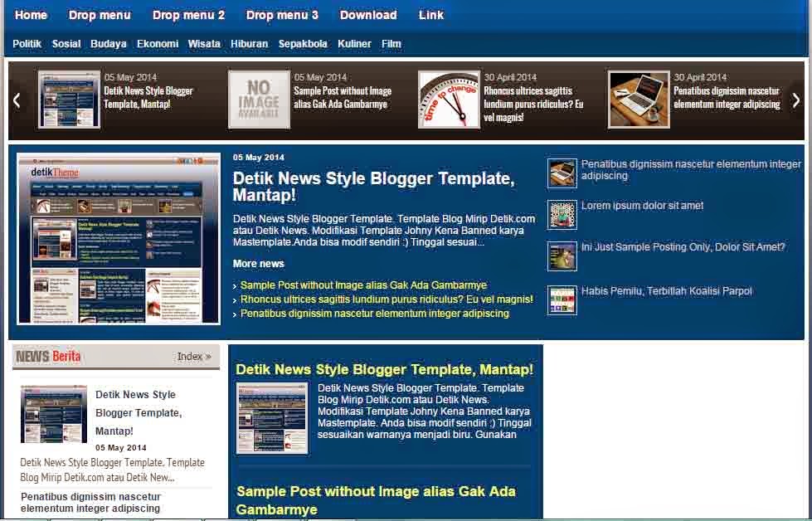
Task: Open the Politik category
Action: [x=27, y=44]
